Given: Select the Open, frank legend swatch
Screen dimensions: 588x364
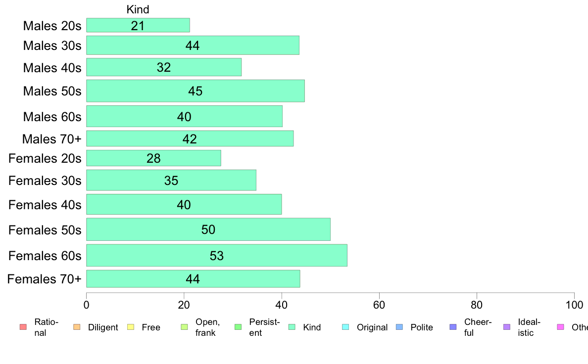Looking at the screenshot, I should pyautogui.click(x=184, y=327).
